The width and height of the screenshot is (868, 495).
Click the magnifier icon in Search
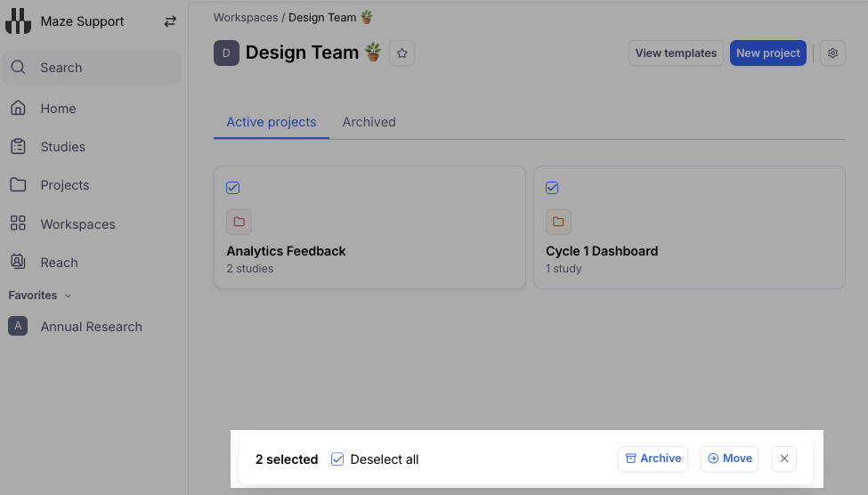(x=19, y=68)
